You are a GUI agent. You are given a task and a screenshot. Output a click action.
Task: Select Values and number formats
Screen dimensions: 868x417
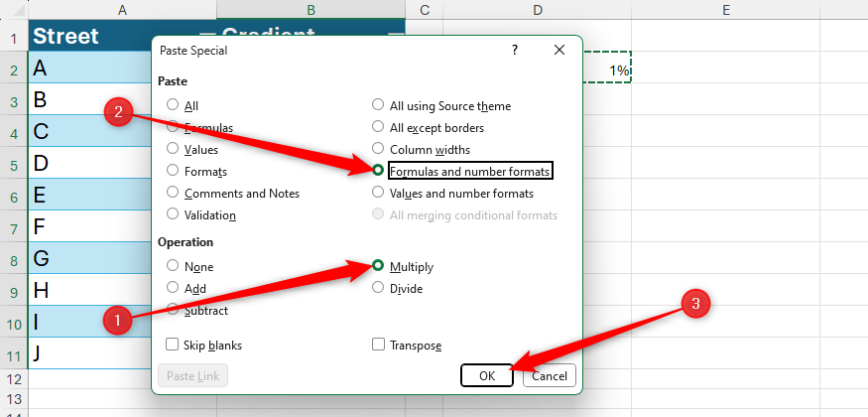pos(378,194)
